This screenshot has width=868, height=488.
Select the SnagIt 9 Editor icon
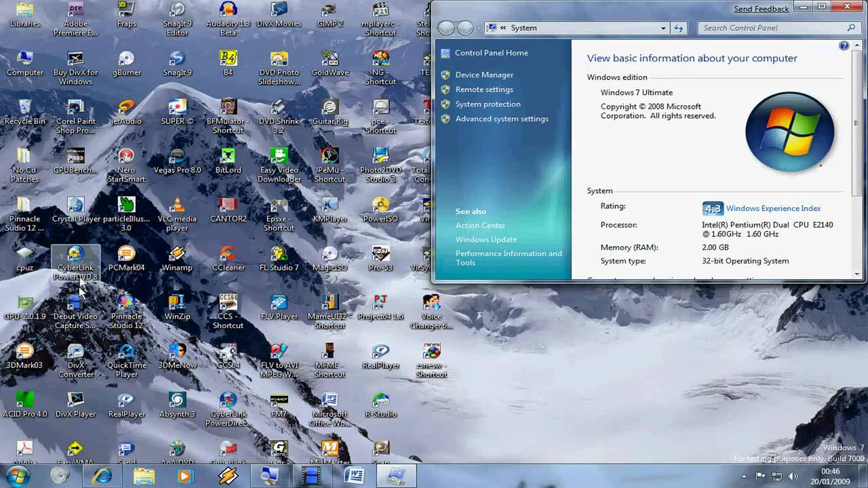point(177,19)
